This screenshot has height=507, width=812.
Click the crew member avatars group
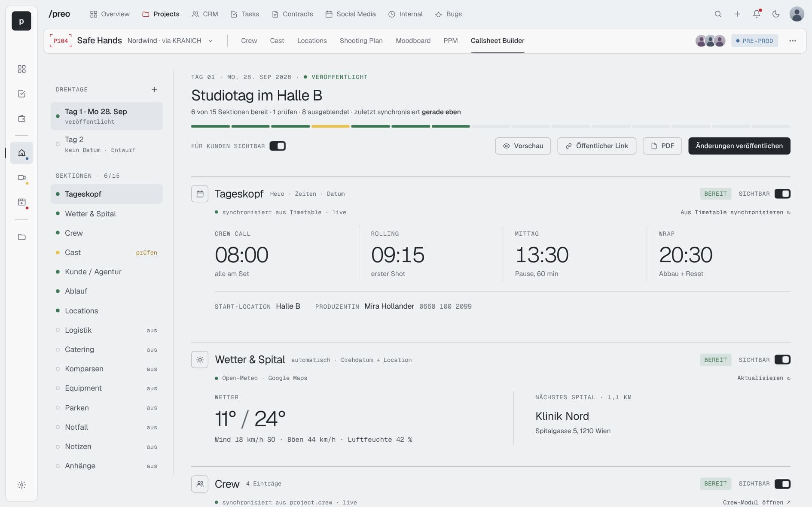point(710,41)
